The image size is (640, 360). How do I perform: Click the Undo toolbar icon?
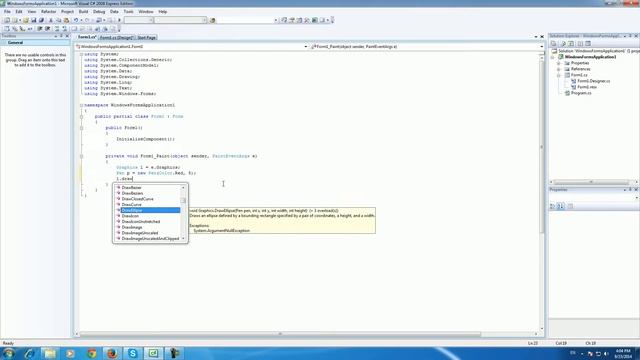point(76,20)
